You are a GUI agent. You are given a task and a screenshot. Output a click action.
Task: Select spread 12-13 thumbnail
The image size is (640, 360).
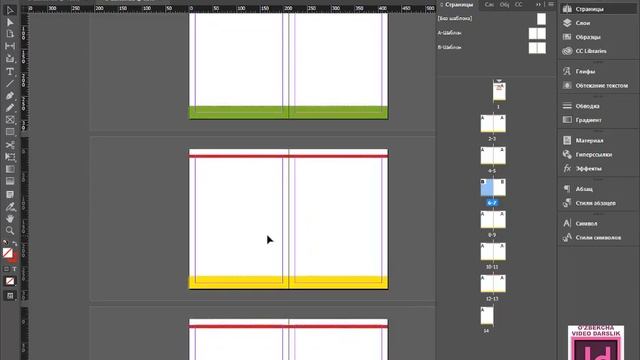click(x=493, y=283)
